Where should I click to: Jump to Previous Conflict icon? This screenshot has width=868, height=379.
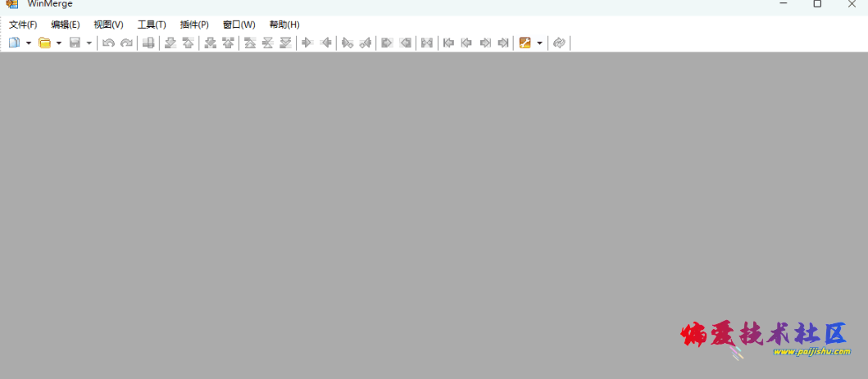point(228,43)
